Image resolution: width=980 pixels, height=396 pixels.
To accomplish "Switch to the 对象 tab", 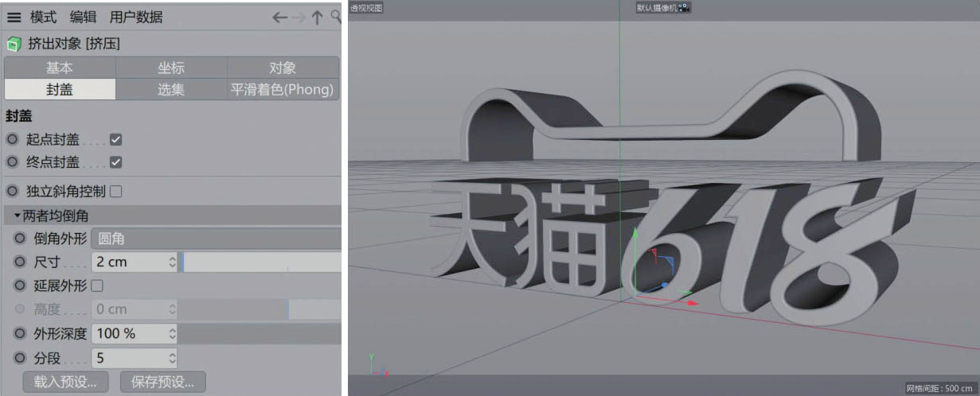I will (x=283, y=68).
